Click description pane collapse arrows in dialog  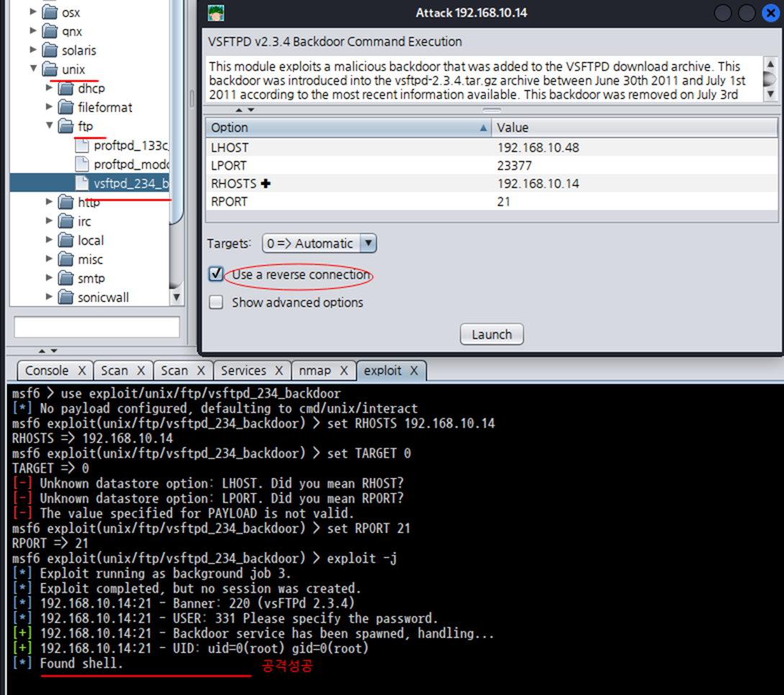[x=245, y=110]
